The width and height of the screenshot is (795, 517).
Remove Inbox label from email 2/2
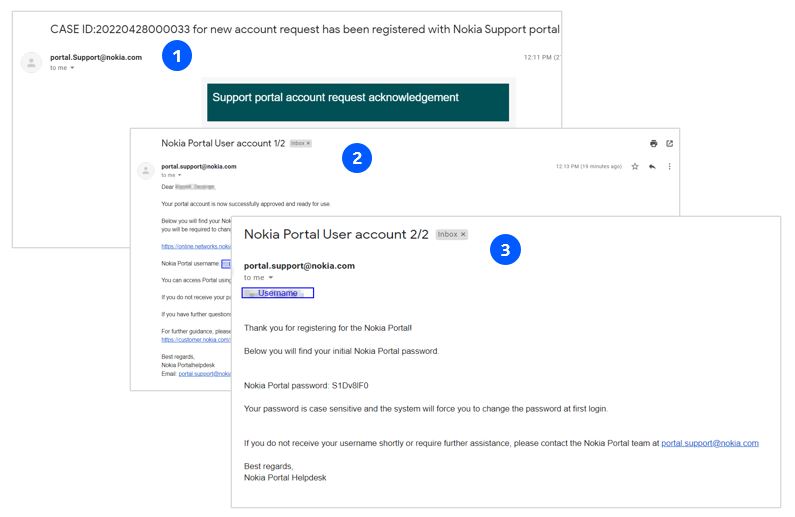tap(463, 235)
